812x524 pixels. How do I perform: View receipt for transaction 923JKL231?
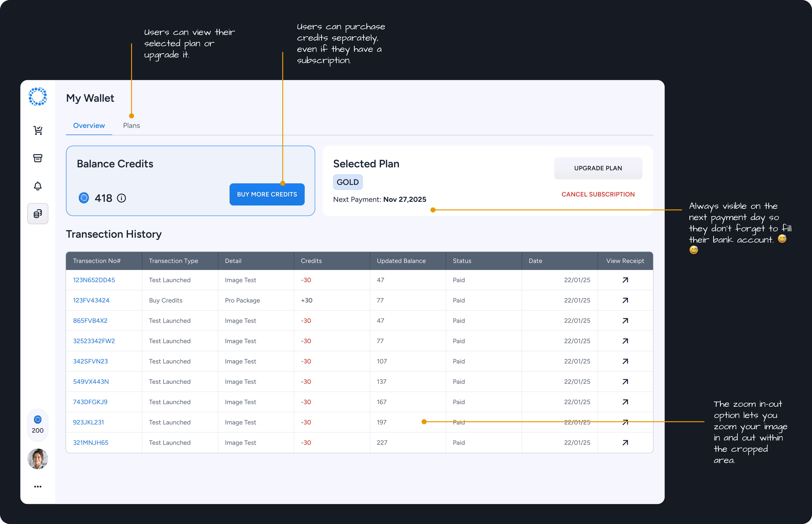[x=625, y=422]
